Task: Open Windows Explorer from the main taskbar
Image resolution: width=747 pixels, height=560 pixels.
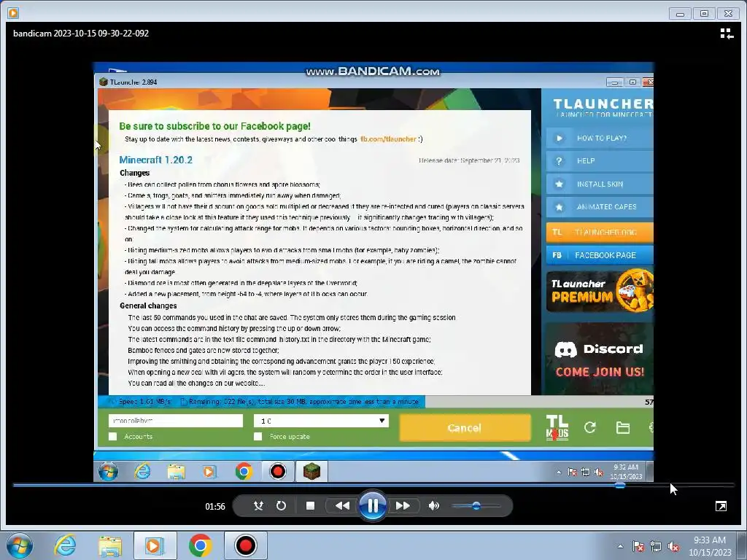Action: click(110, 545)
